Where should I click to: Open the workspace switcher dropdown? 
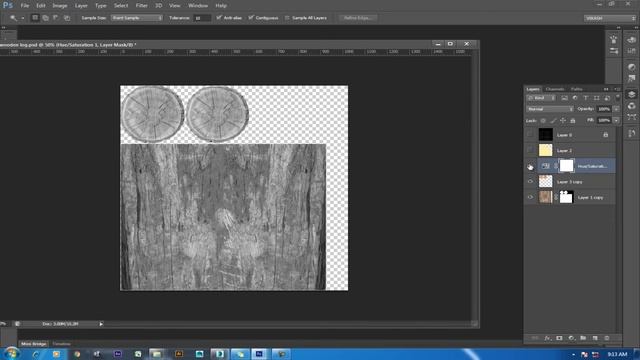point(610,18)
